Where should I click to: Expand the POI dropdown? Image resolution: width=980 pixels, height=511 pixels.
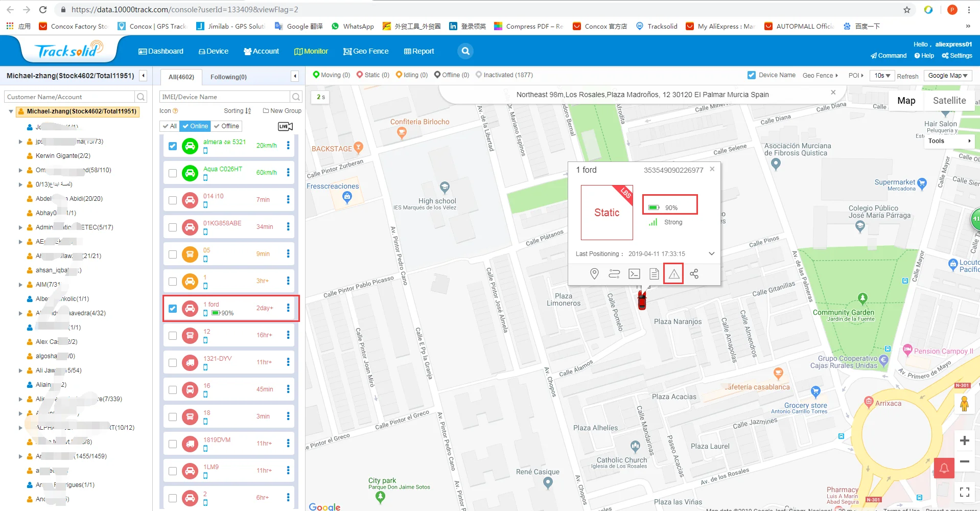point(856,76)
